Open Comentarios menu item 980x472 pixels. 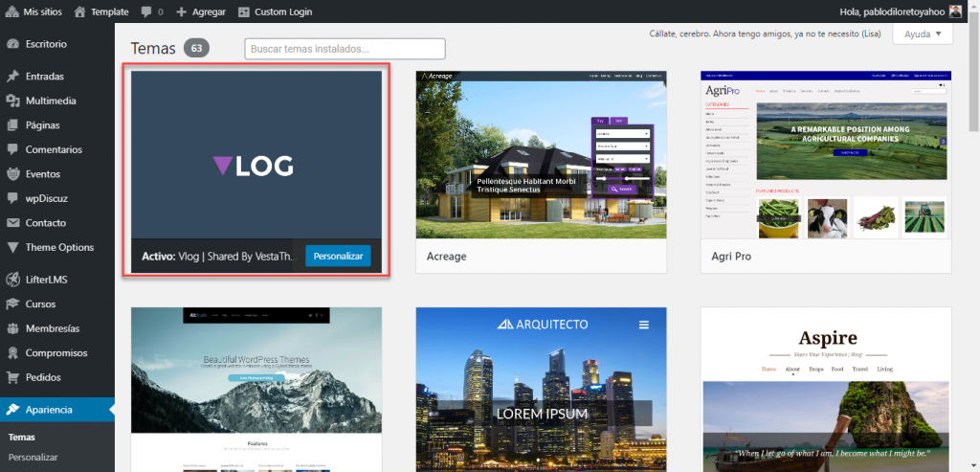point(57,149)
